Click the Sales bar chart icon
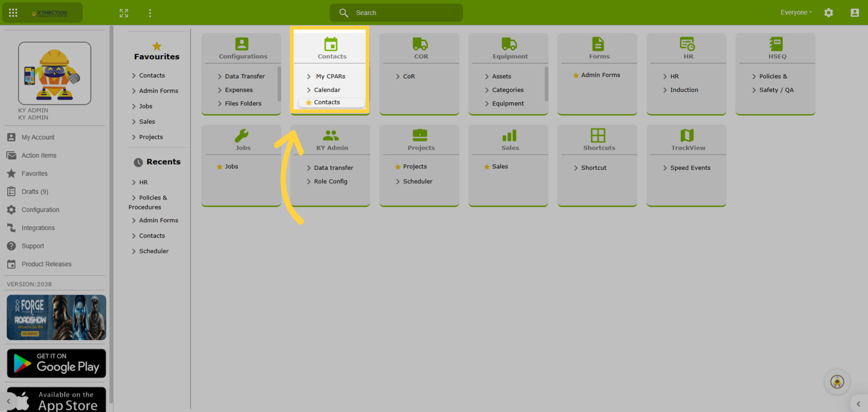Screen dimensions: 868x412 pyautogui.click(x=509, y=135)
